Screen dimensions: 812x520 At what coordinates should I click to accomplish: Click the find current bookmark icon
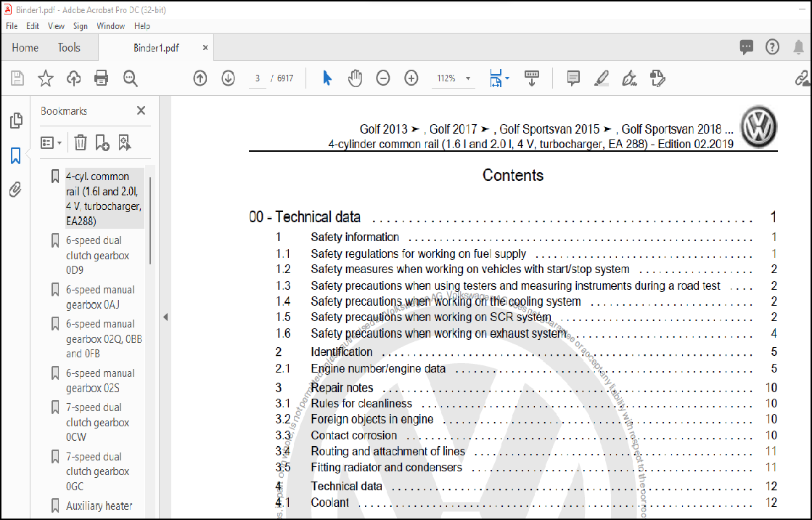[124, 142]
